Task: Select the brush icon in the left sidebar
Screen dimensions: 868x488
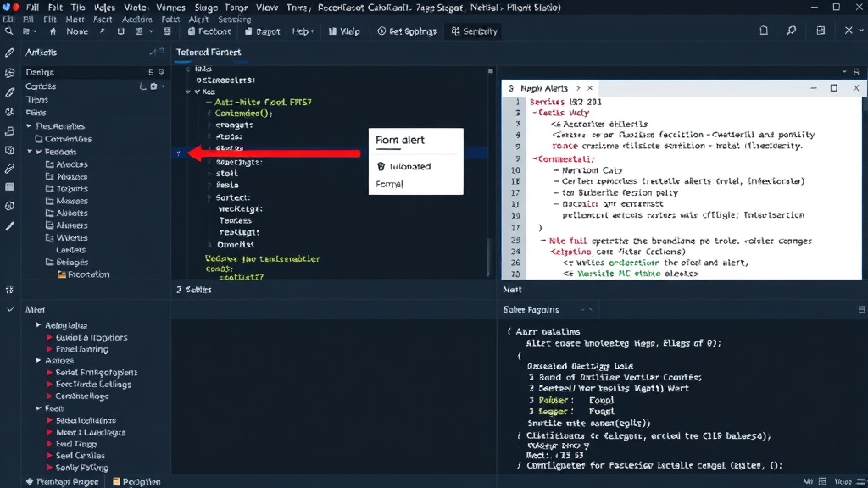Action: point(9,225)
